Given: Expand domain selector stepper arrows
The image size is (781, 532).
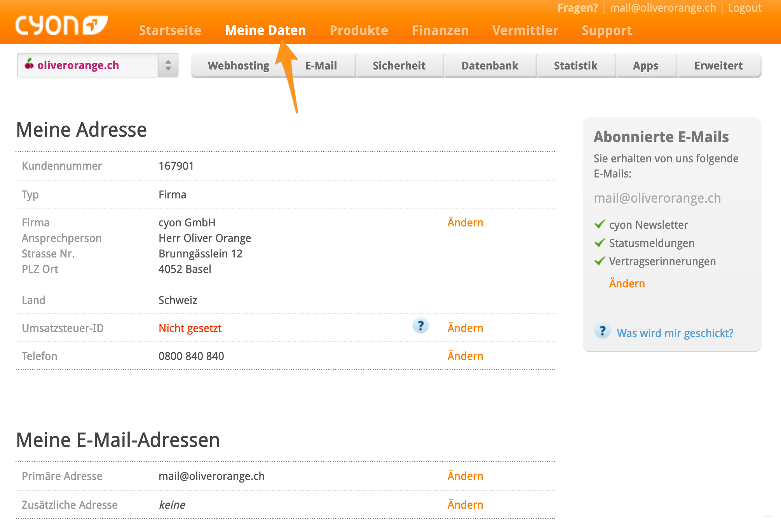Looking at the screenshot, I should tap(168, 65).
